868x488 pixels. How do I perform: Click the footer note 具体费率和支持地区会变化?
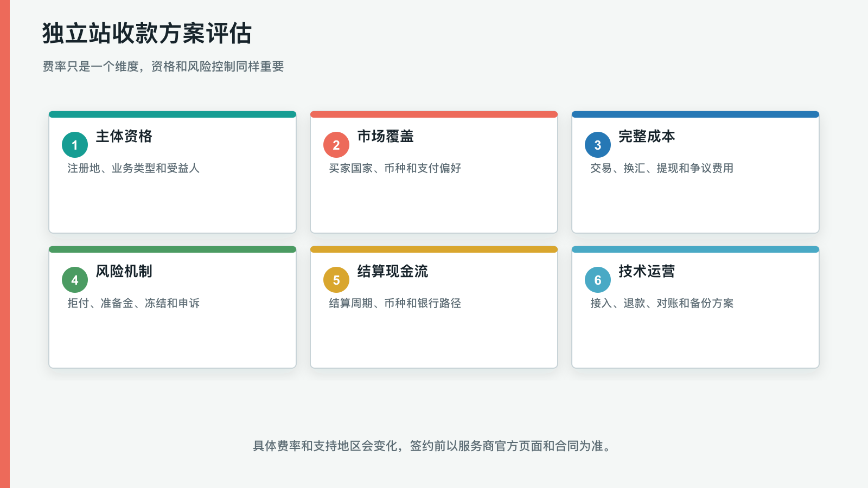(325, 446)
